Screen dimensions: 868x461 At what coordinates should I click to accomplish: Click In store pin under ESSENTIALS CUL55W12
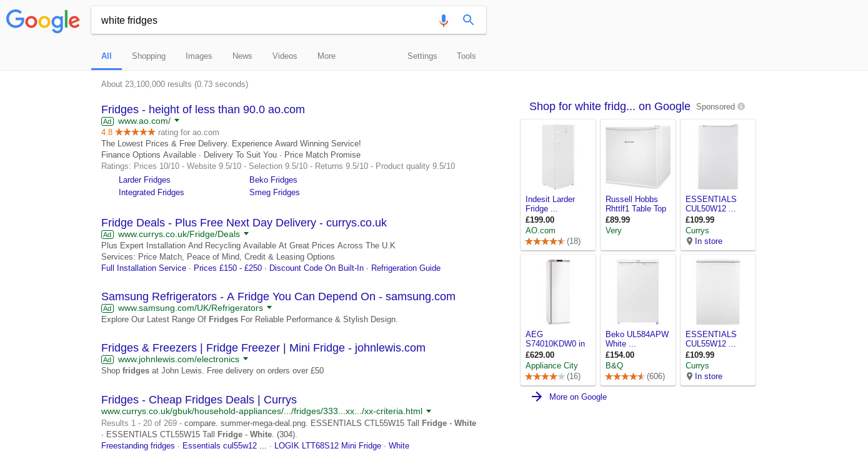pos(689,376)
